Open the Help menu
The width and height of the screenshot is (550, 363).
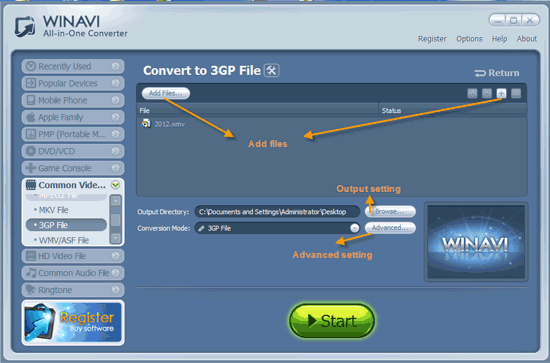[x=499, y=39]
